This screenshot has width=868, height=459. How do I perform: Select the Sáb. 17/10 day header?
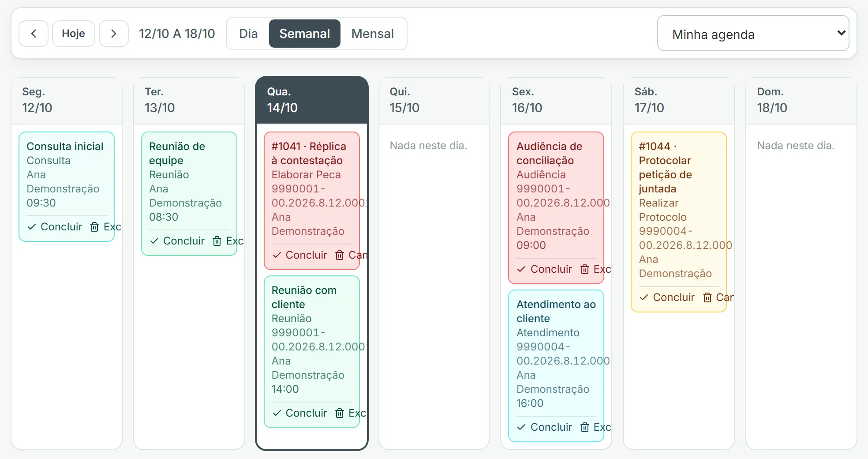[x=679, y=100]
